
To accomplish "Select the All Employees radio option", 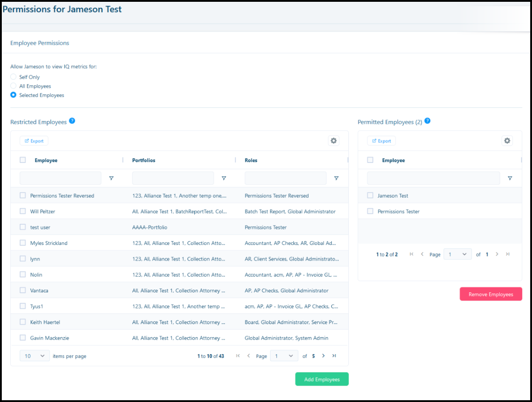I will [13, 86].
